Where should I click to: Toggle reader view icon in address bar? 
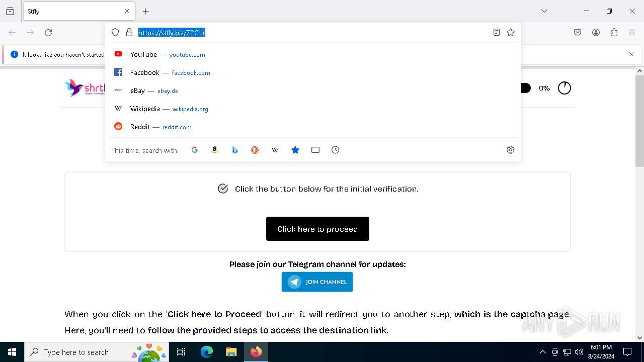pyautogui.click(x=497, y=32)
